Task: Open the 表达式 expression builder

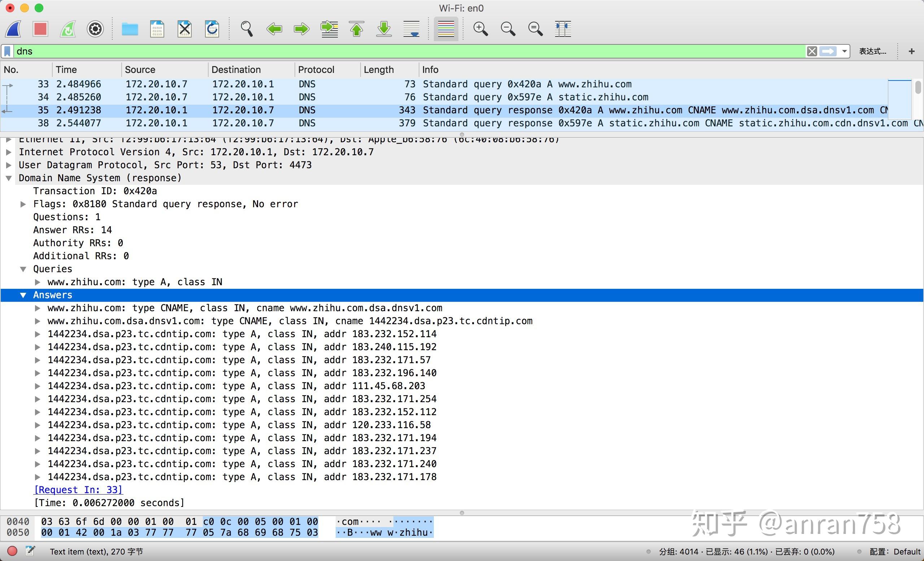Action: point(873,51)
